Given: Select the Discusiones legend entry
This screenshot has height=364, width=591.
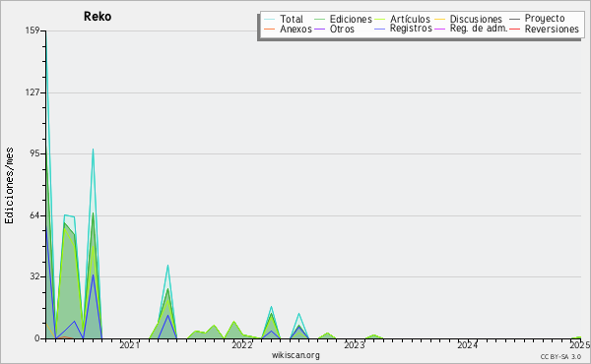Looking at the screenshot, I should point(476,19).
